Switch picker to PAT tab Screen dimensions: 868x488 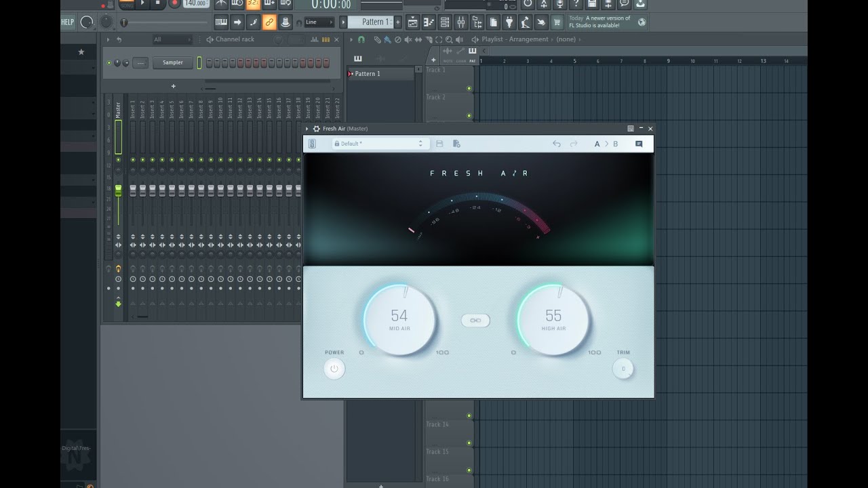click(472, 56)
